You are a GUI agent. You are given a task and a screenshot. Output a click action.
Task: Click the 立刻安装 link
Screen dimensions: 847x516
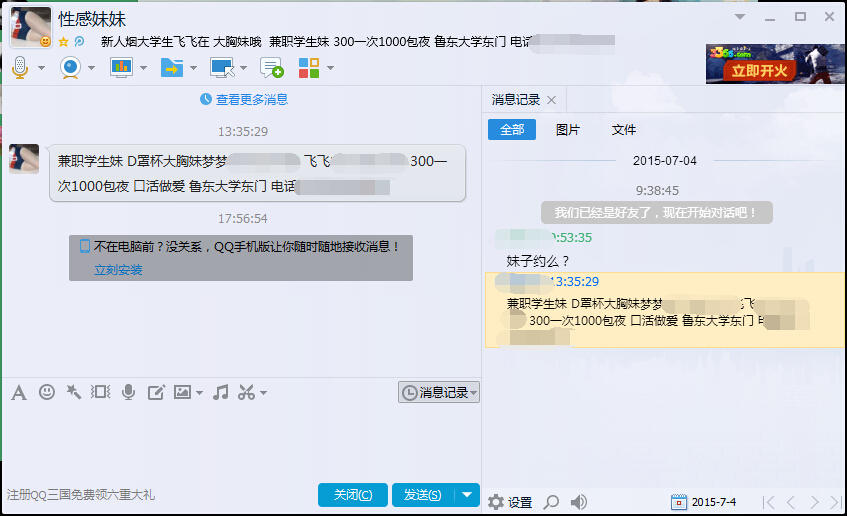118,270
